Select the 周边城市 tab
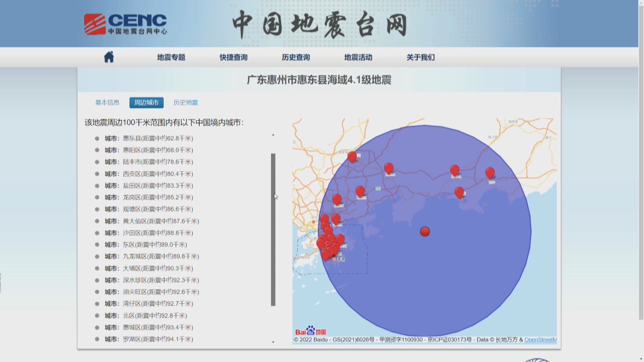This screenshot has height=362, width=644. pyautogui.click(x=146, y=103)
